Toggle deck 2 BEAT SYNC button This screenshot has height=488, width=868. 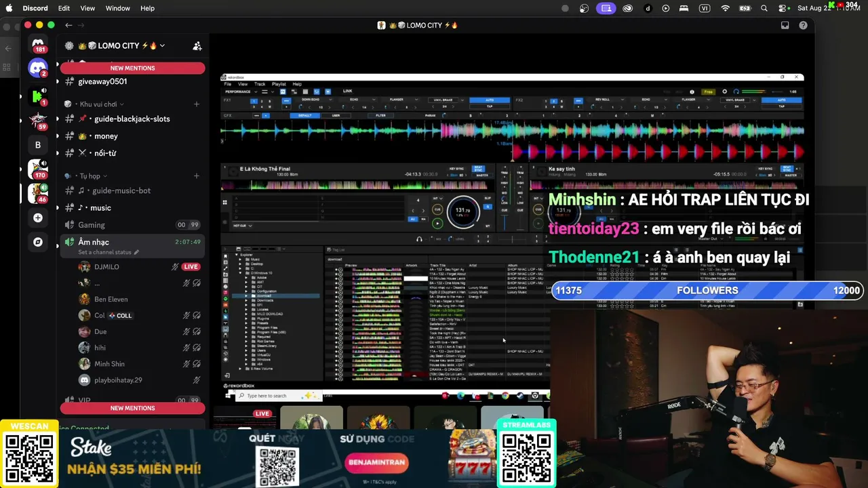tap(787, 169)
